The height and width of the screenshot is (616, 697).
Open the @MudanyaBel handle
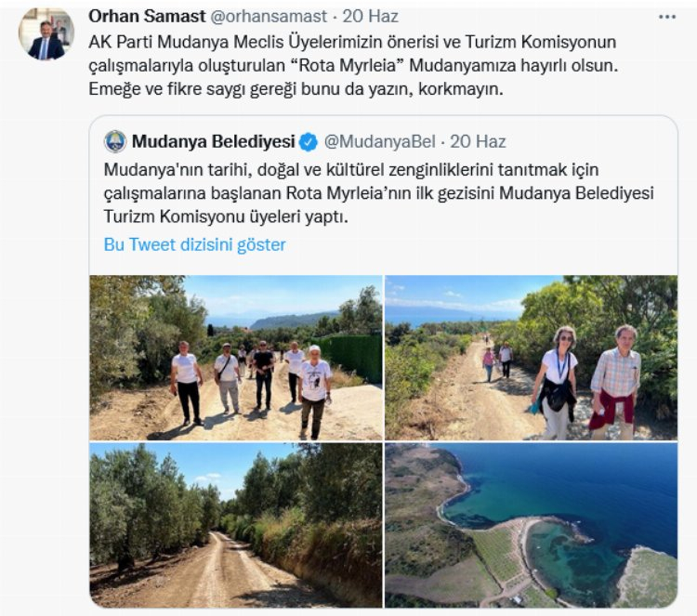click(380, 142)
